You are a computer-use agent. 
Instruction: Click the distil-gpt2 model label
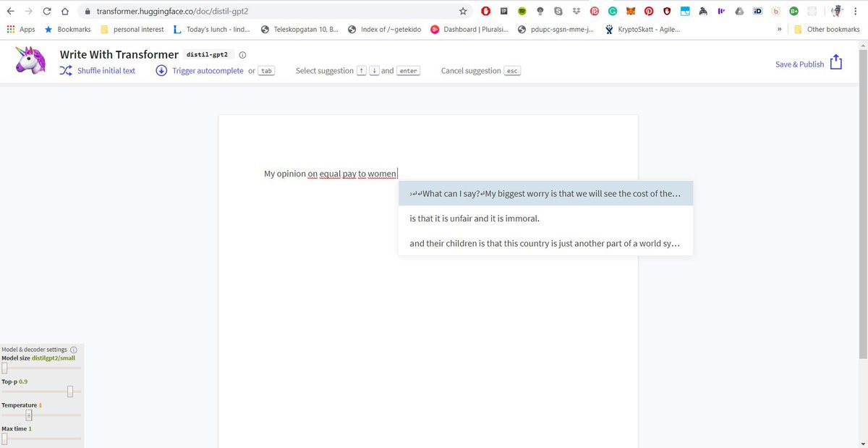point(208,55)
